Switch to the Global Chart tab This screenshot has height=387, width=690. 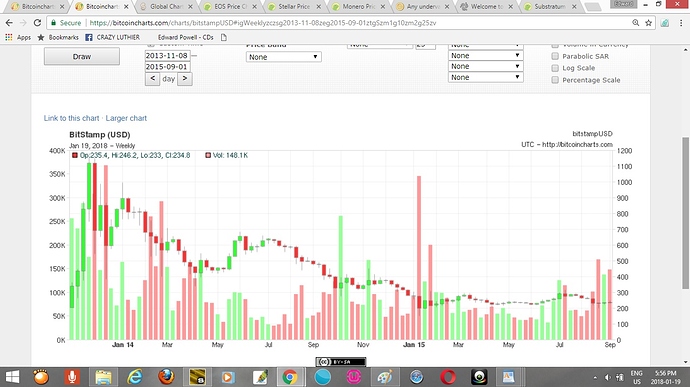(166, 7)
